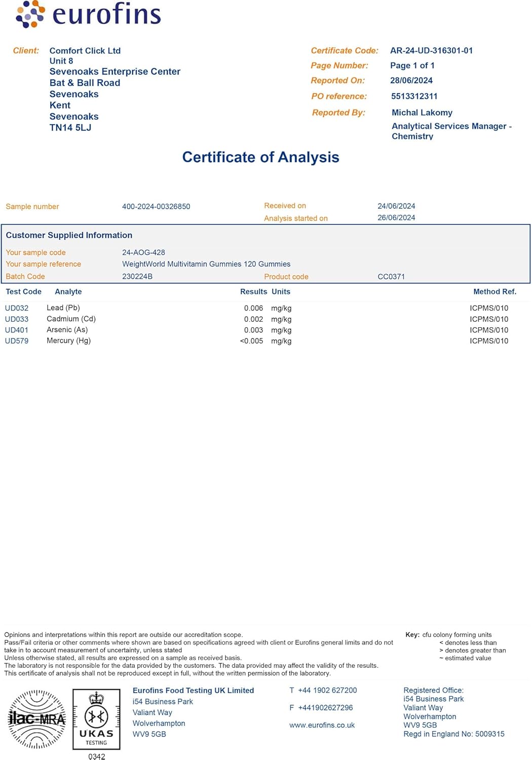Viewport: 532px width, 760px height.
Task: Click the ilac-MRA accreditation logo
Action: click(37, 718)
